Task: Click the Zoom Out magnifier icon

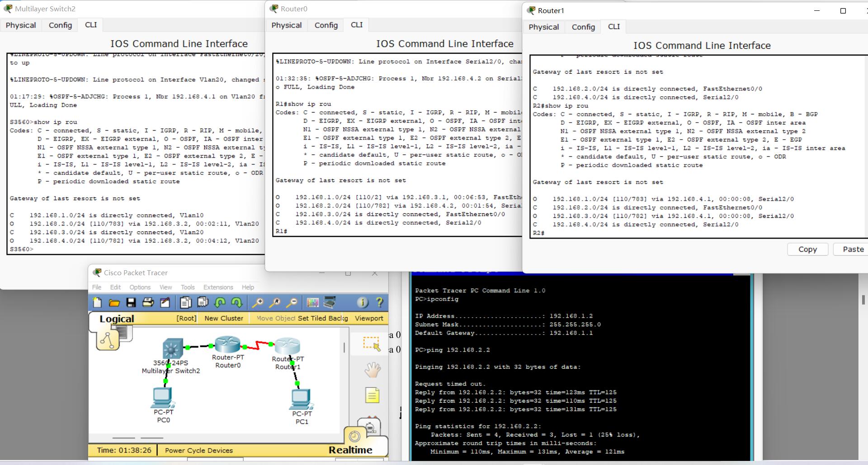Action: [292, 302]
